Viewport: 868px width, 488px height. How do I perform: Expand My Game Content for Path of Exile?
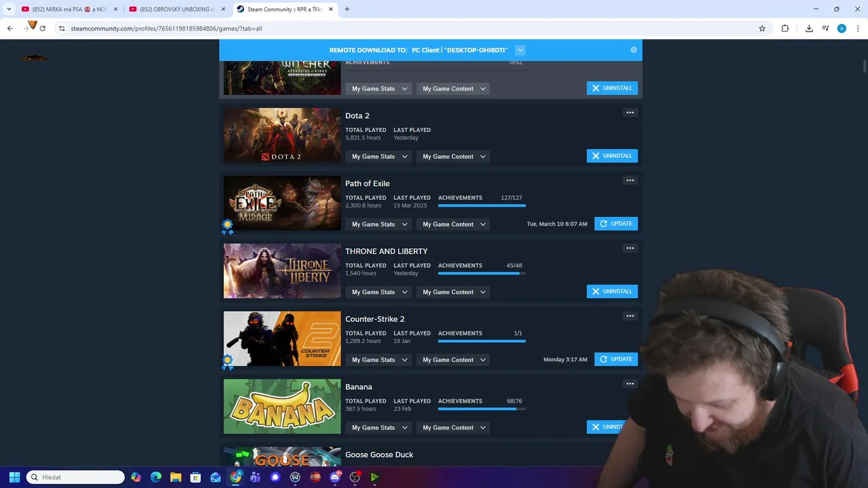pos(454,224)
